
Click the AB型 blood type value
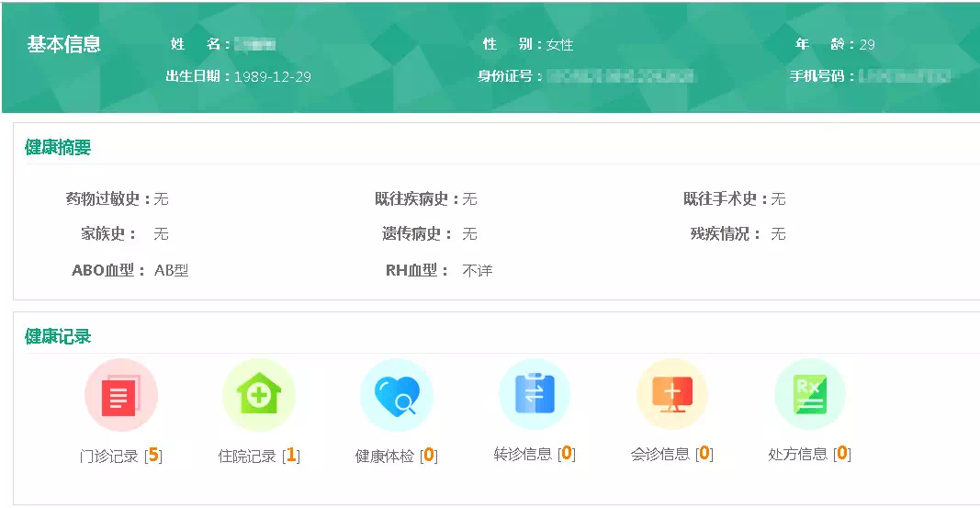coord(171,270)
